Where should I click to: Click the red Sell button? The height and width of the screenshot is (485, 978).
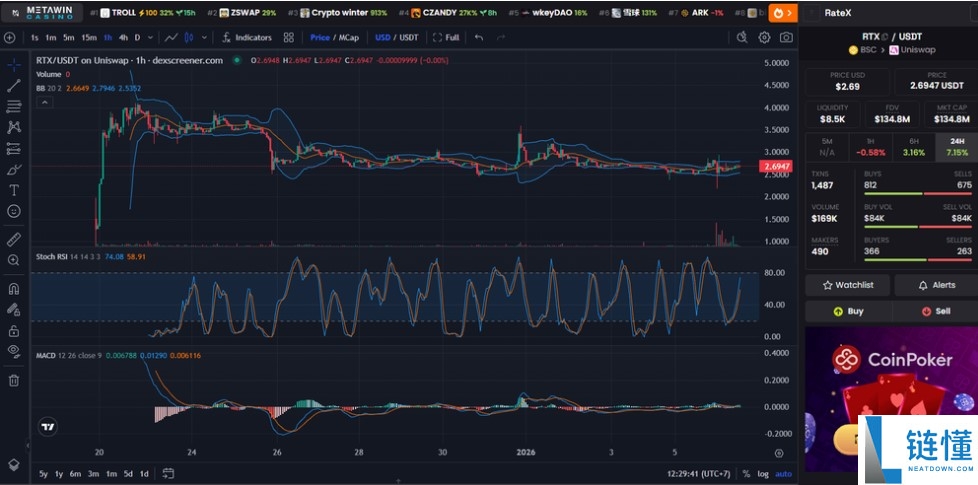click(x=936, y=311)
